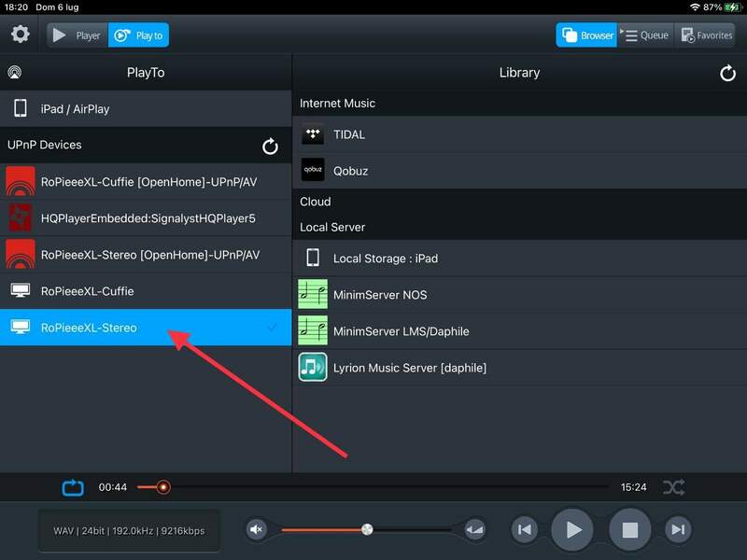The image size is (747, 560).
Task: Mute the volume with speaker icon
Action: point(257,530)
